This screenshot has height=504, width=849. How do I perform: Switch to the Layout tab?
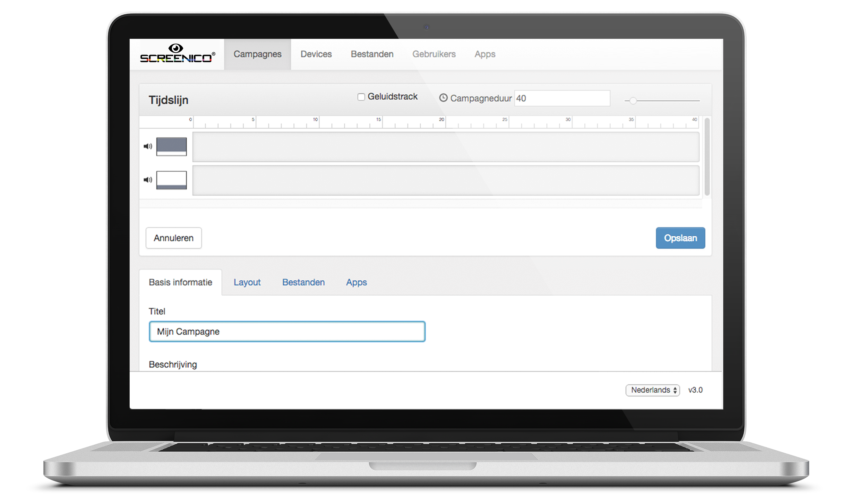(x=247, y=282)
